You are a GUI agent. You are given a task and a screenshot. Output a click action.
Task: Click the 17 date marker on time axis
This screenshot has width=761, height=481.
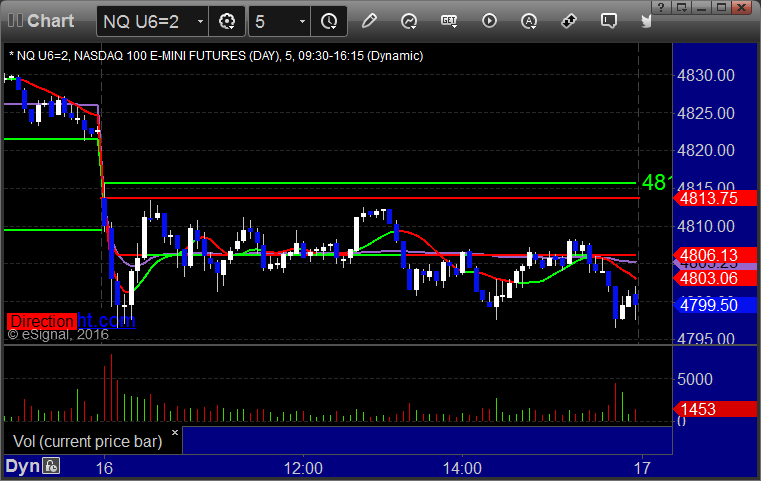click(642, 468)
